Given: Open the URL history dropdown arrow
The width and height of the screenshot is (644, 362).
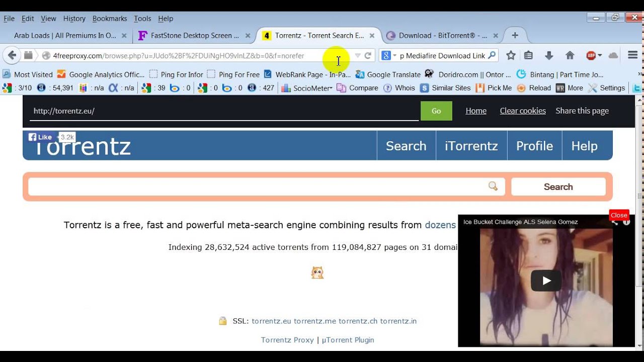Looking at the screenshot, I should pyautogui.click(x=357, y=55).
